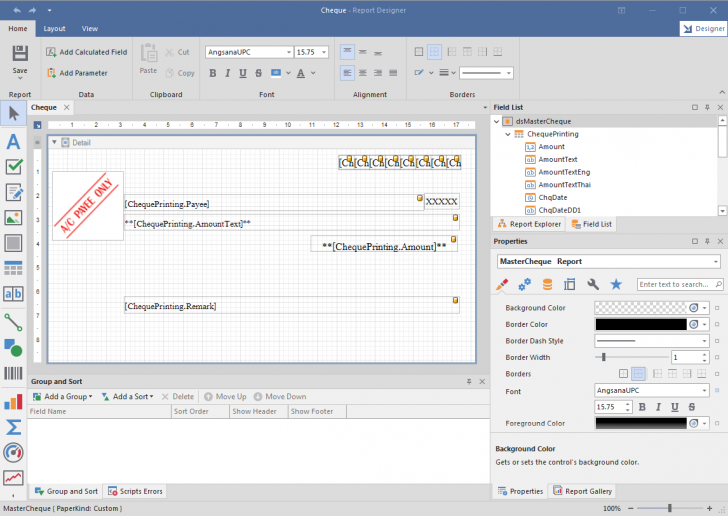Toggle Bold in the ribbon Font group
The width and height of the screenshot is (728, 516).
tap(212, 73)
